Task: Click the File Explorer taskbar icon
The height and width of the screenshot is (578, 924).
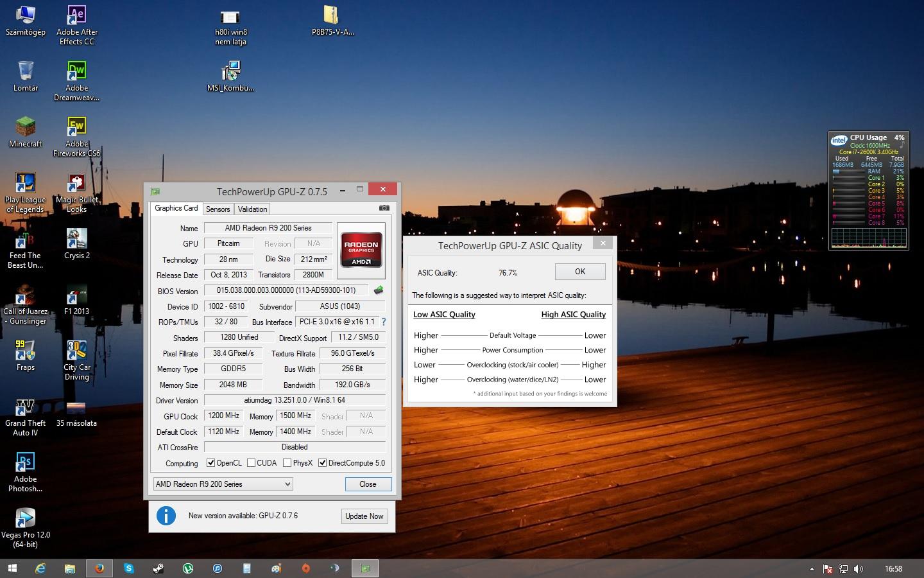Action: point(69,568)
